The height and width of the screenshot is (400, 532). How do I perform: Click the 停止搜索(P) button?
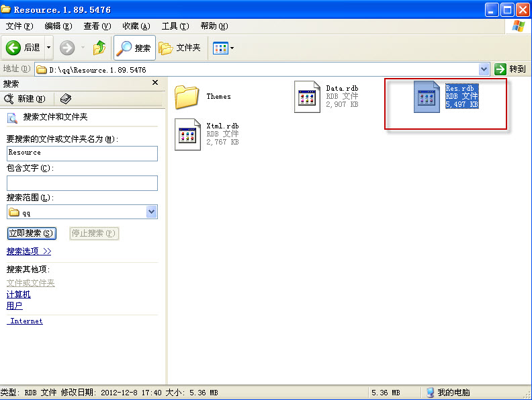pyautogui.click(x=94, y=233)
